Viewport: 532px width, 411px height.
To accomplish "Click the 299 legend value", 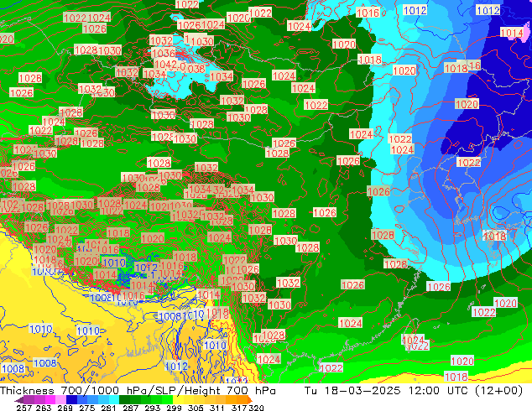I will (x=174, y=408).
